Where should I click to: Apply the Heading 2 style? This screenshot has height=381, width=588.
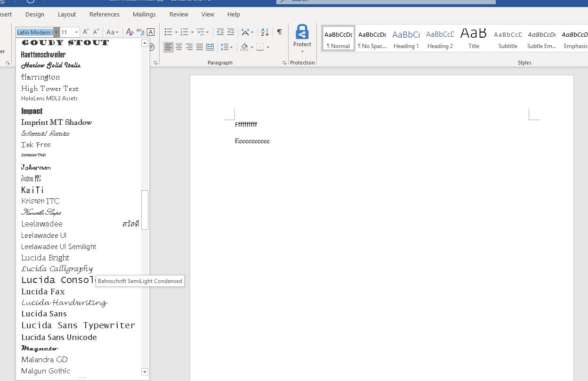click(440, 39)
